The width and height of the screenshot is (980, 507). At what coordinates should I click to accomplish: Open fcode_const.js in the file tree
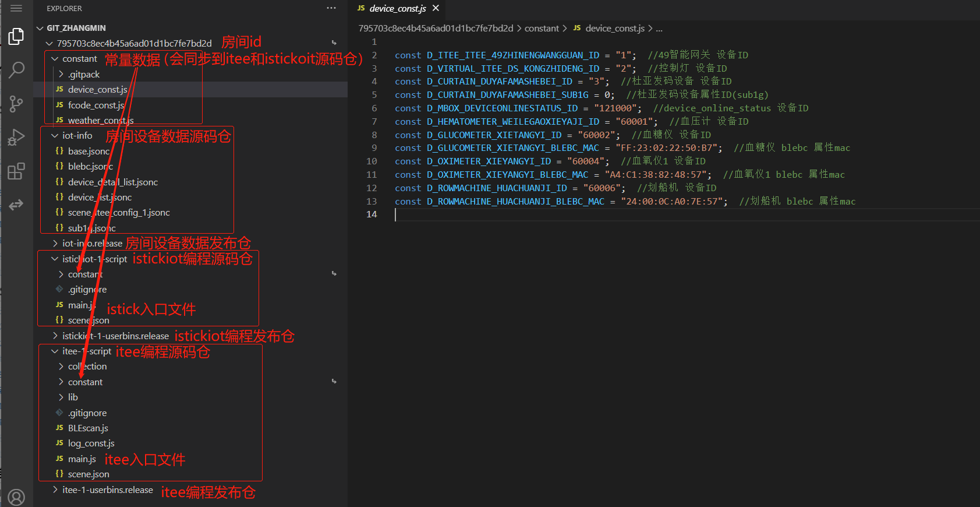point(95,105)
